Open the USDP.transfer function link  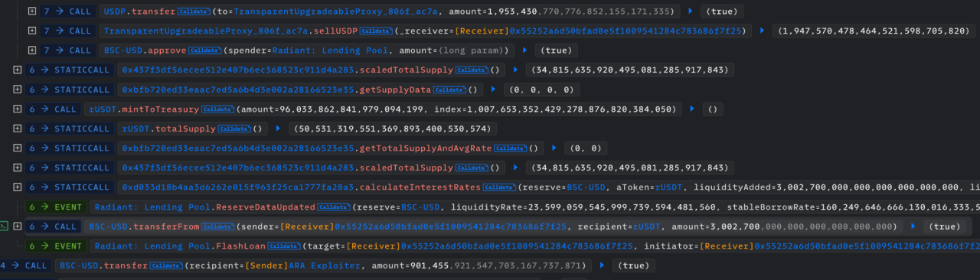click(x=139, y=11)
